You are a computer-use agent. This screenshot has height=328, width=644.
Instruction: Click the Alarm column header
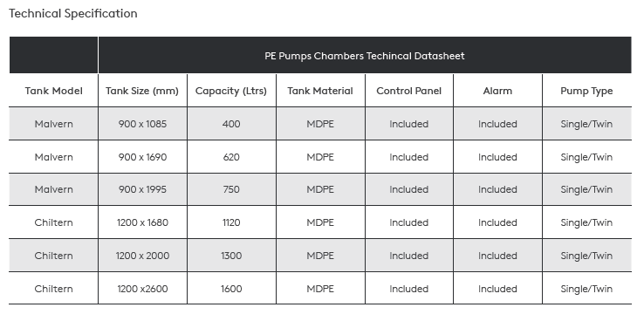tap(497, 91)
